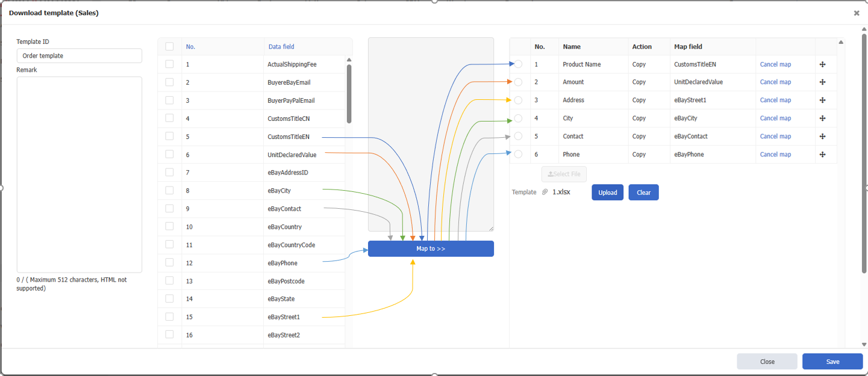Select the radio button for Amount
The width and height of the screenshot is (868, 376).
(x=518, y=82)
